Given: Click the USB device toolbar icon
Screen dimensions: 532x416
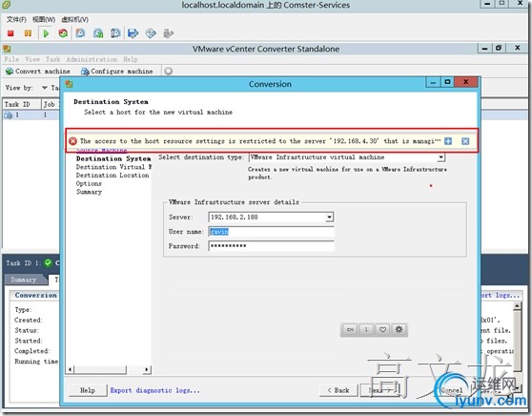Looking at the screenshot, I should (169, 33).
